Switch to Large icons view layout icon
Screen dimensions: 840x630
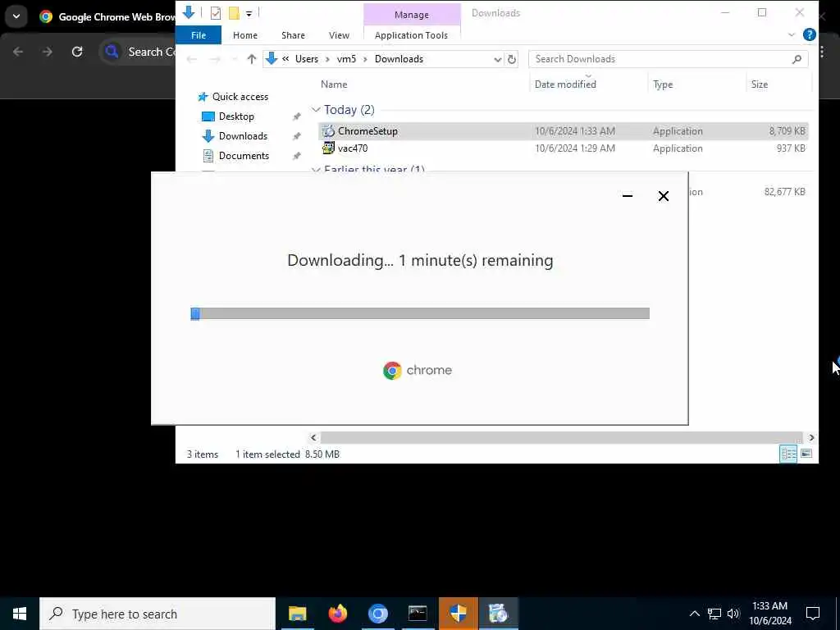[x=806, y=454]
